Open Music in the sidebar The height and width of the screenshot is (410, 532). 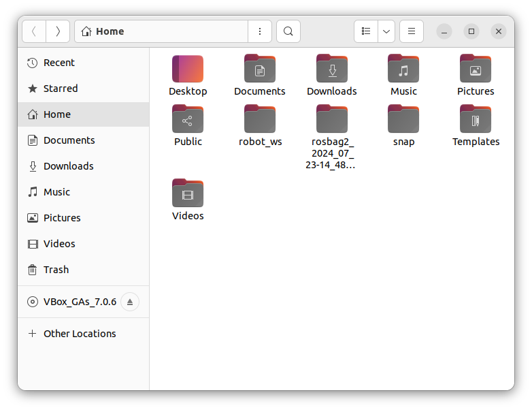84,192
